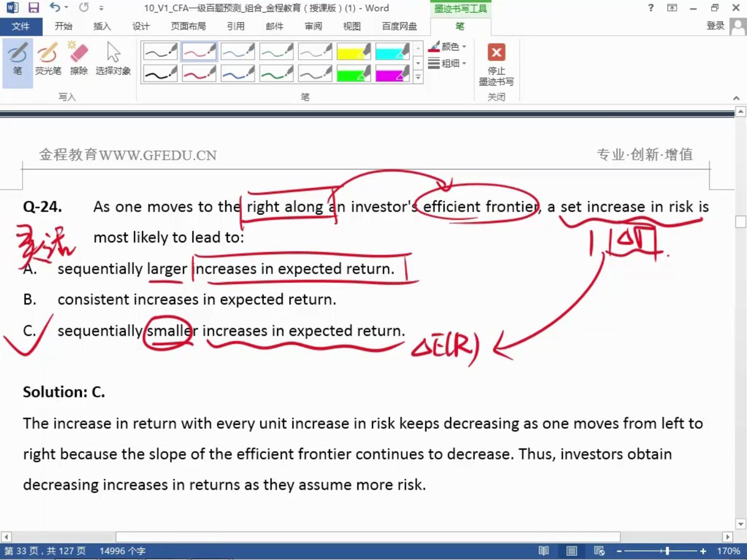Image resolution: width=747 pixels, height=560 pixels.
Task: Click the 170% zoom level button
Action: [x=728, y=551]
